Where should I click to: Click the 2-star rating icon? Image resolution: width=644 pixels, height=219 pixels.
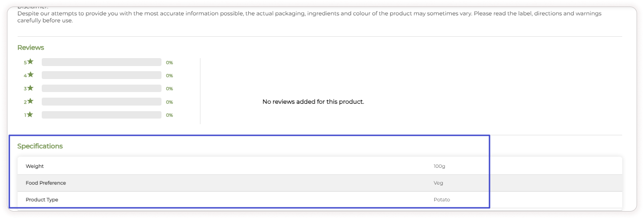pyautogui.click(x=30, y=101)
